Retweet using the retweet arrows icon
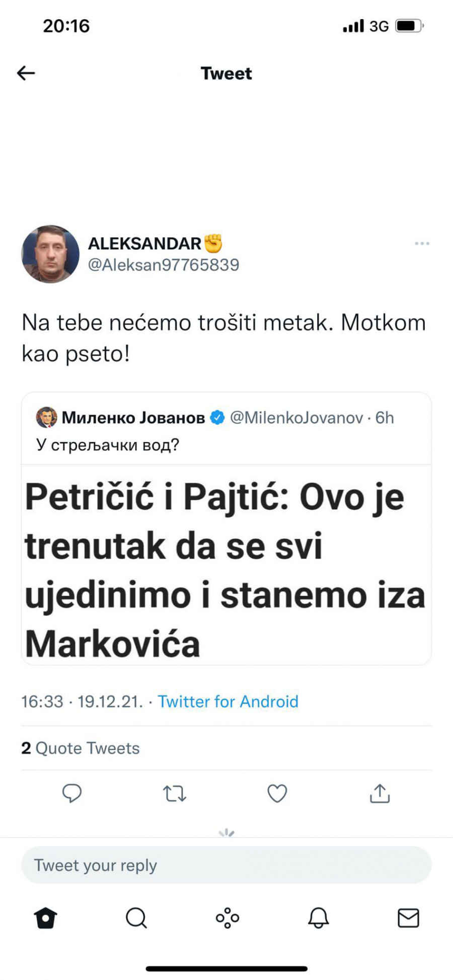 [x=174, y=794]
